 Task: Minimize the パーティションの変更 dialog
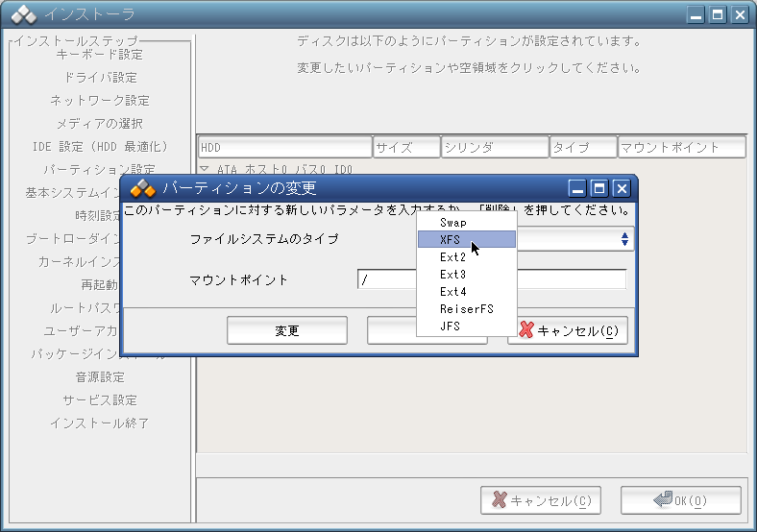[x=577, y=188]
